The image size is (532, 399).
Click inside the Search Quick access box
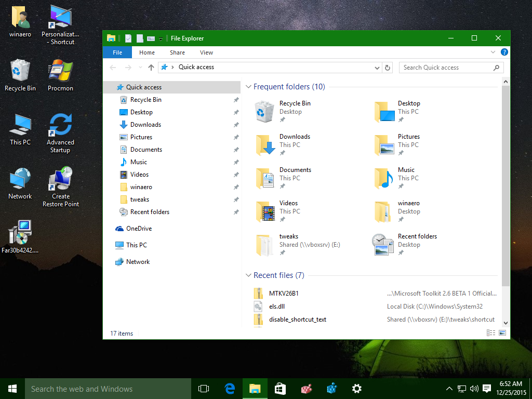coord(442,68)
